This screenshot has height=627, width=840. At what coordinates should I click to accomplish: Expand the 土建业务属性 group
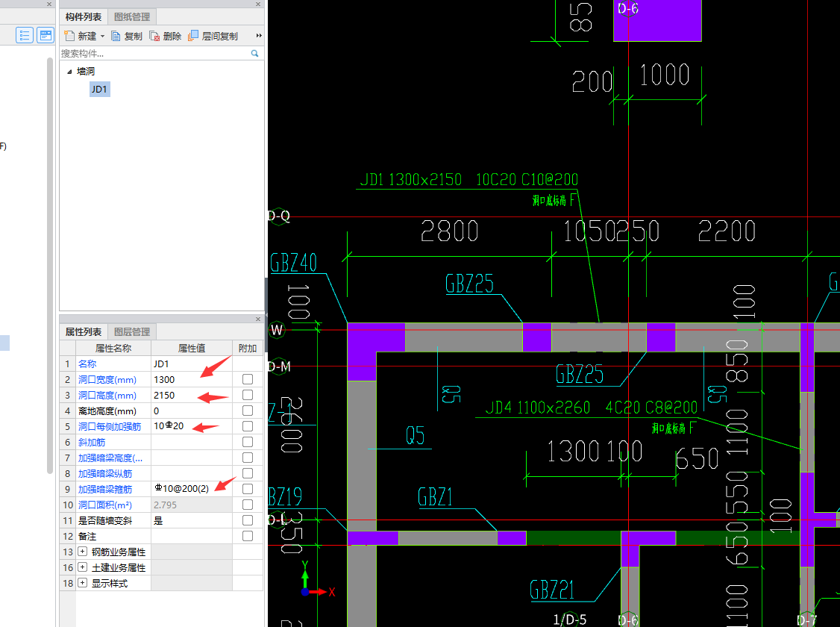click(83, 567)
